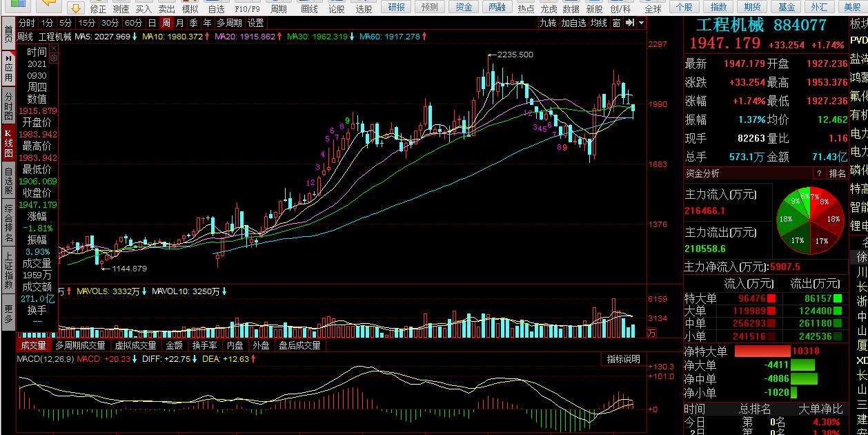Select the 多周期成交量 tab

point(80,345)
